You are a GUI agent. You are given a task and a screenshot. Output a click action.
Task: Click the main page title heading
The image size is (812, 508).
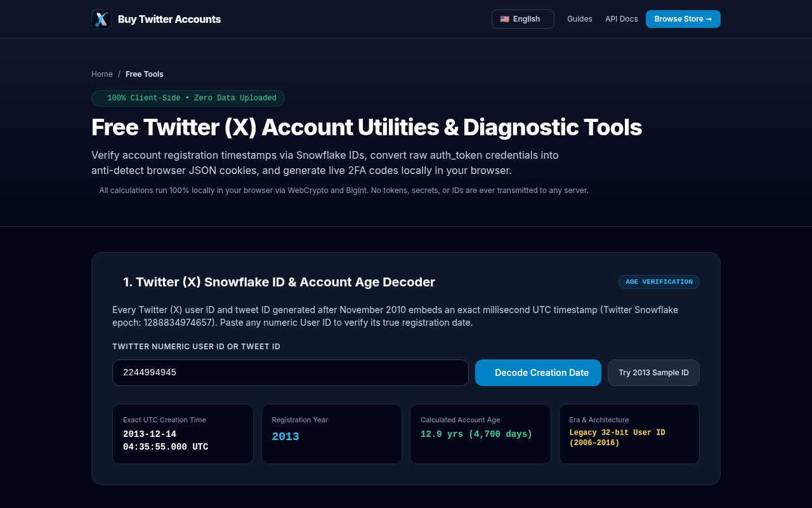coord(367,128)
